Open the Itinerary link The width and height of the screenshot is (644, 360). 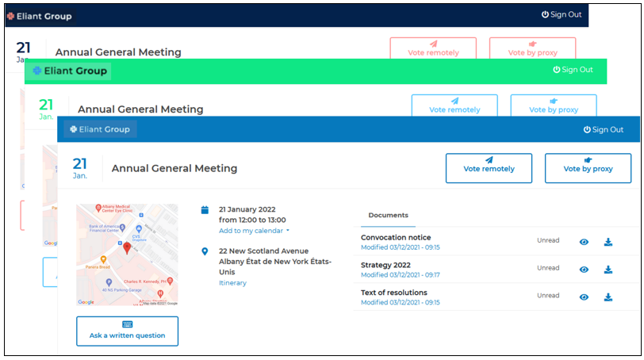tap(232, 283)
